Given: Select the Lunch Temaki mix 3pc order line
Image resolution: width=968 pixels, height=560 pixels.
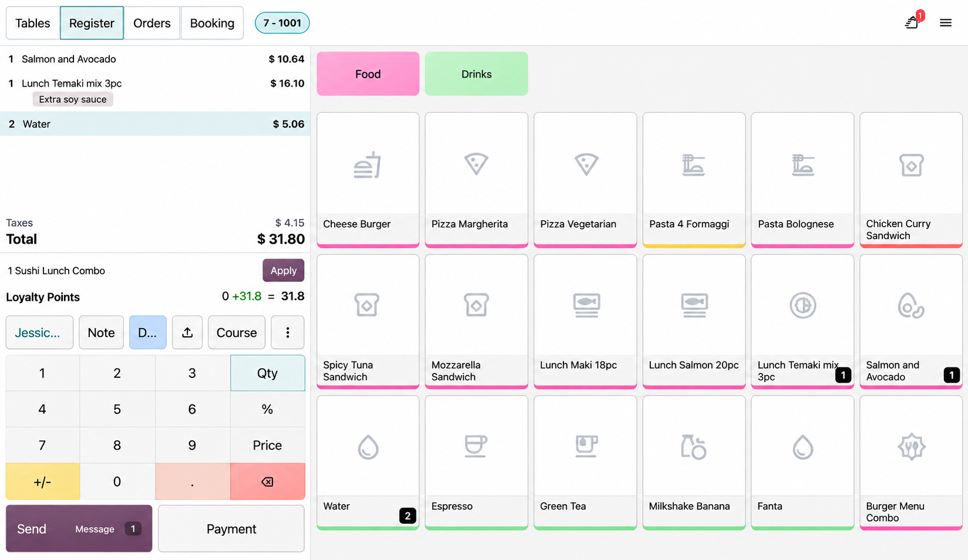Looking at the screenshot, I should [x=155, y=91].
